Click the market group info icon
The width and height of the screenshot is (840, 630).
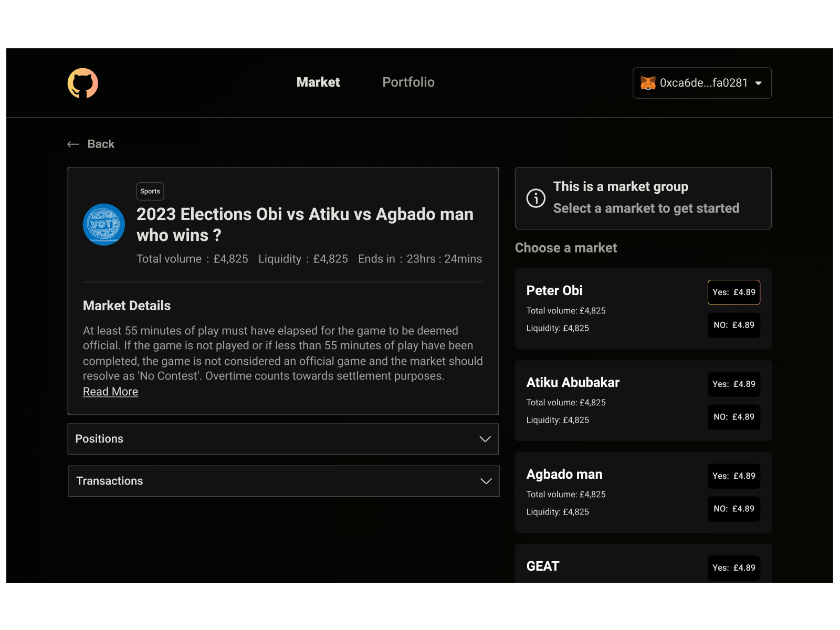[535, 198]
